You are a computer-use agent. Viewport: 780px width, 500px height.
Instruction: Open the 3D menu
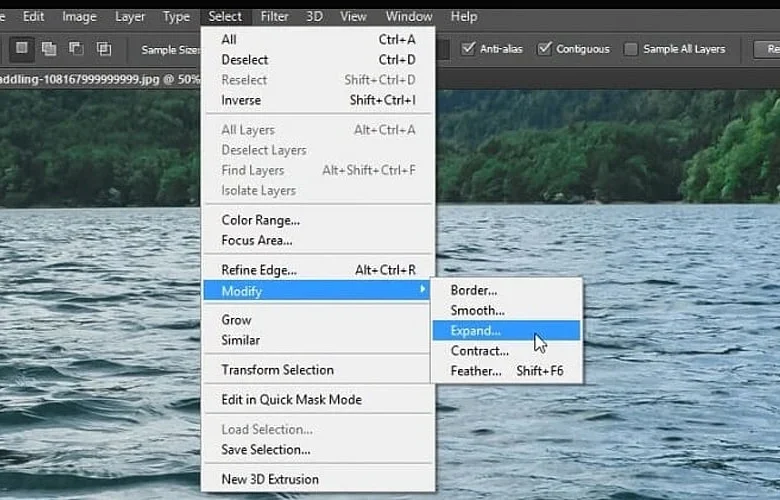point(314,17)
